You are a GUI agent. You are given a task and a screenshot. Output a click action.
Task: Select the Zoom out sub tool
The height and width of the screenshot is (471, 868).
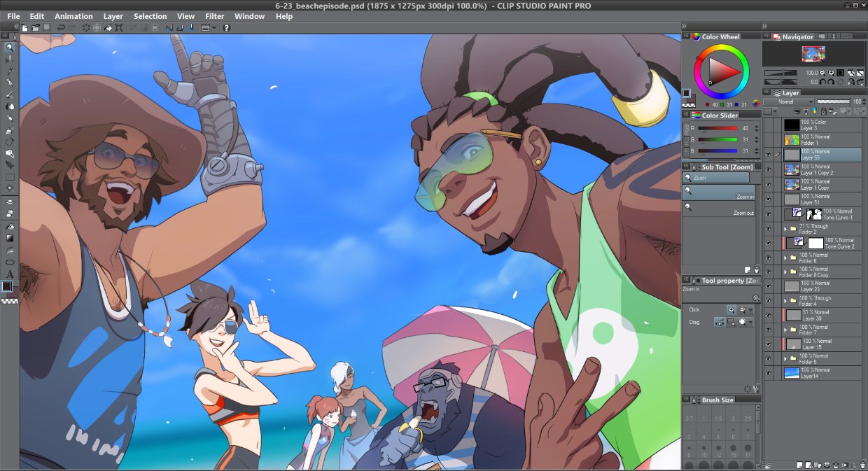[x=719, y=209]
